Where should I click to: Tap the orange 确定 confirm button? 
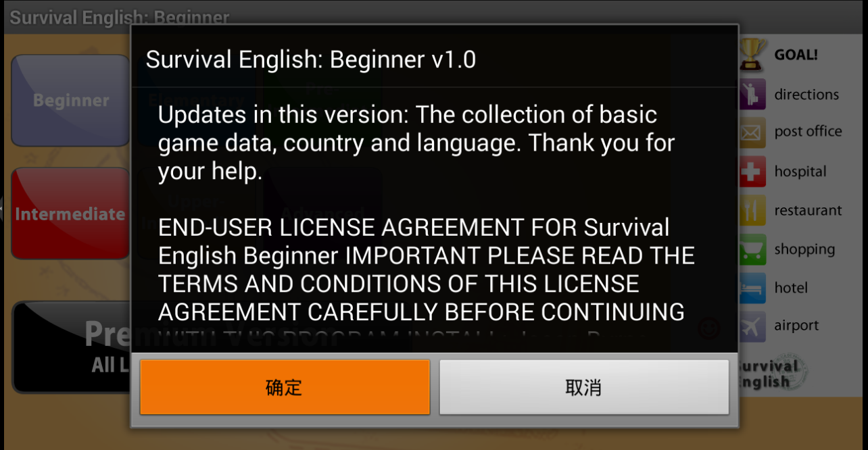tap(285, 387)
